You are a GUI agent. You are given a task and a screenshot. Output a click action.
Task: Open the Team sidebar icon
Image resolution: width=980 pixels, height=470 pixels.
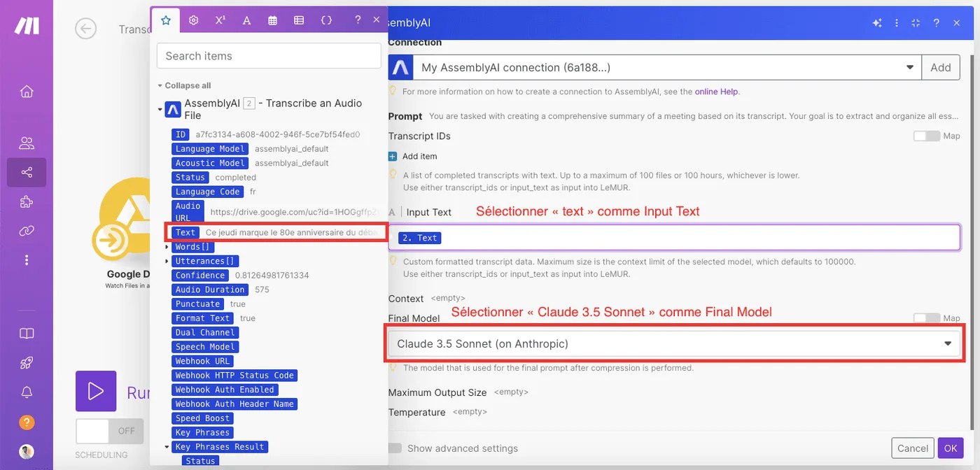pos(27,143)
